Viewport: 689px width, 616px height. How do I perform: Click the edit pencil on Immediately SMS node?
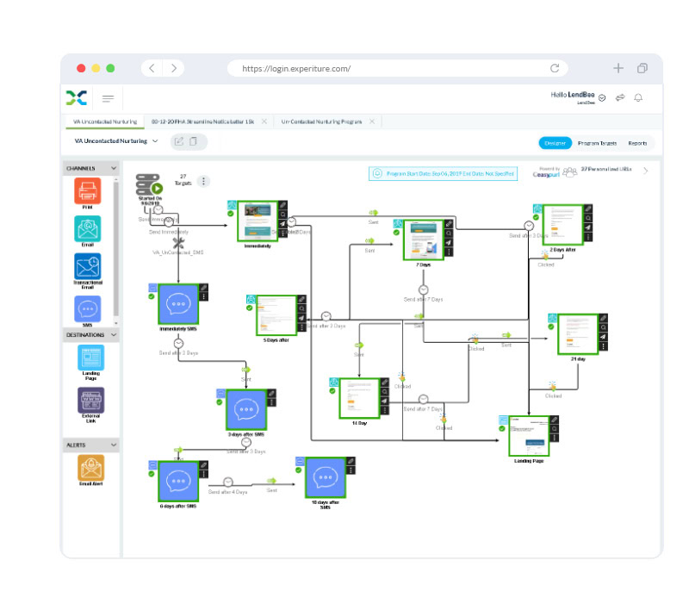tap(203, 288)
